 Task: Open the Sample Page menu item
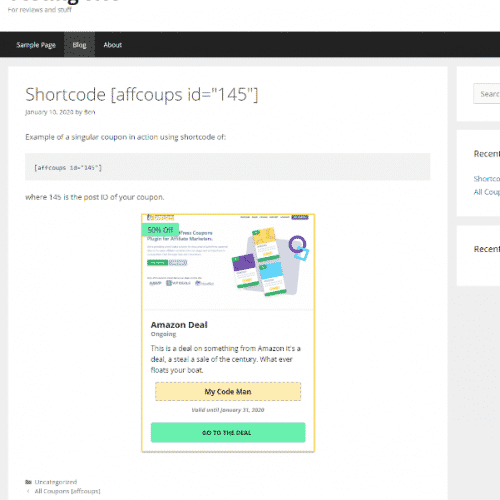pos(36,45)
